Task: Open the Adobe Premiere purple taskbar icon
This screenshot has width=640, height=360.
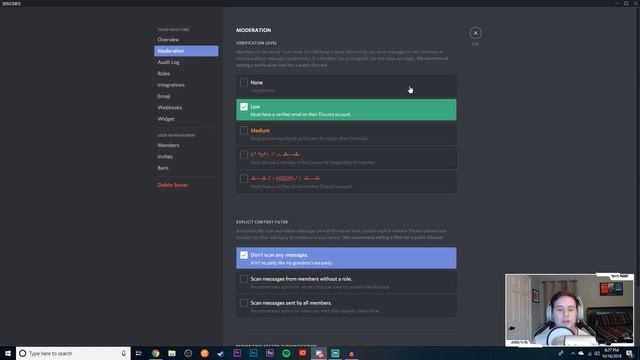Action: pos(237,353)
